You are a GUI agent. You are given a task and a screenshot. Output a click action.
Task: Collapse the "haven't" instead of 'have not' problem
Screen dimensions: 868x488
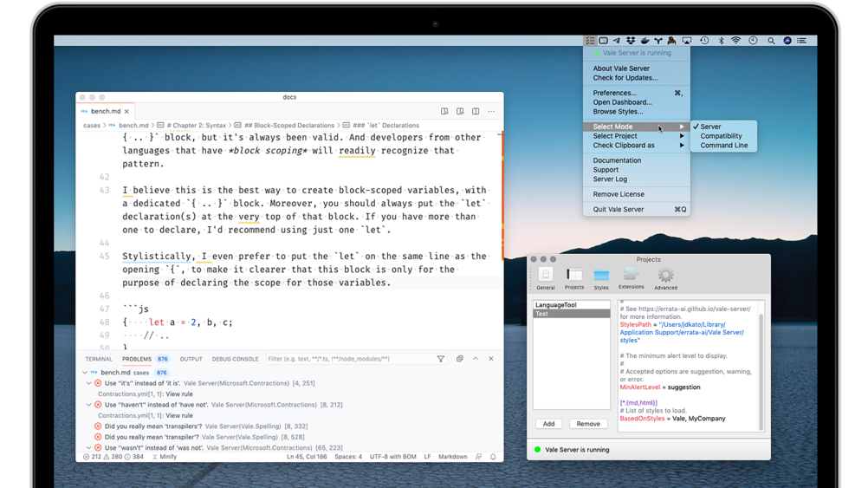tap(88, 405)
